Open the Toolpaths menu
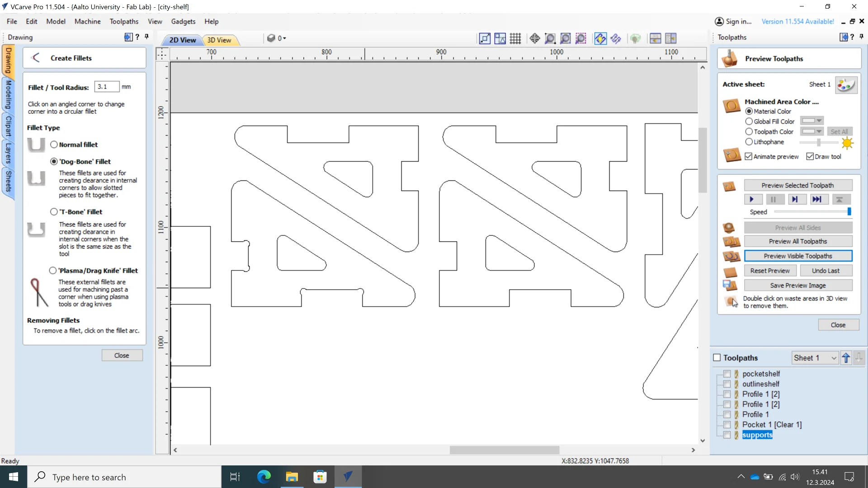 tap(124, 21)
